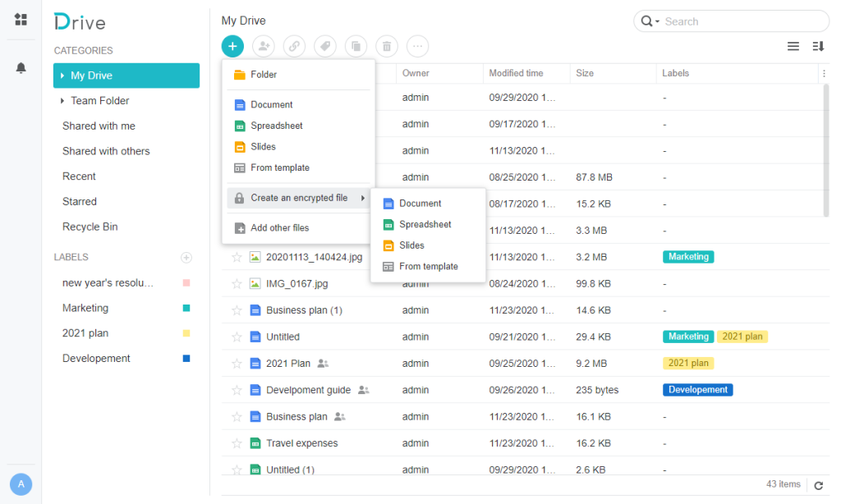
Task: Click the delete trash toolbar icon
Action: pyautogui.click(x=387, y=46)
